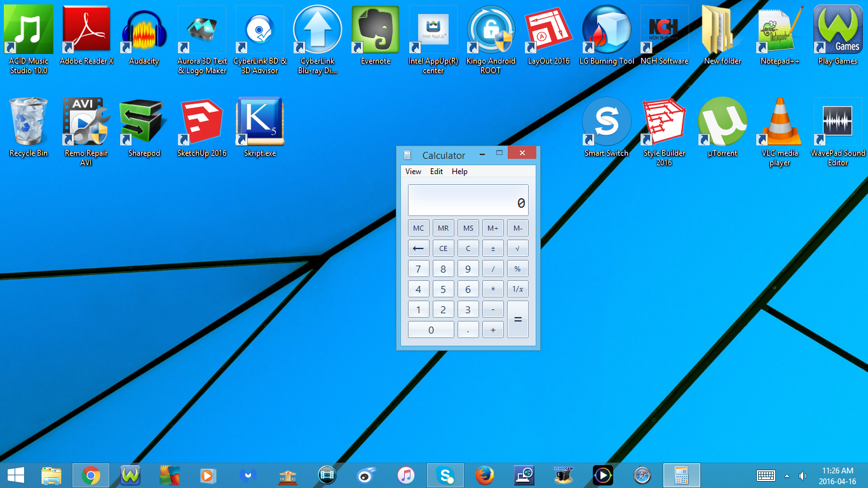Click the digit 7 key
This screenshot has height=488, width=868.
tap(418, 269)
